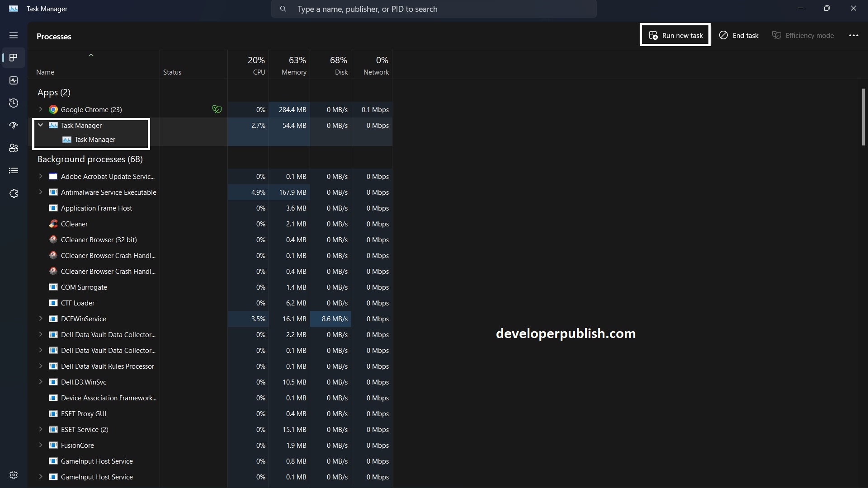Click the Run new task button
Screen dimensions: 868x488
click(675, 35)
